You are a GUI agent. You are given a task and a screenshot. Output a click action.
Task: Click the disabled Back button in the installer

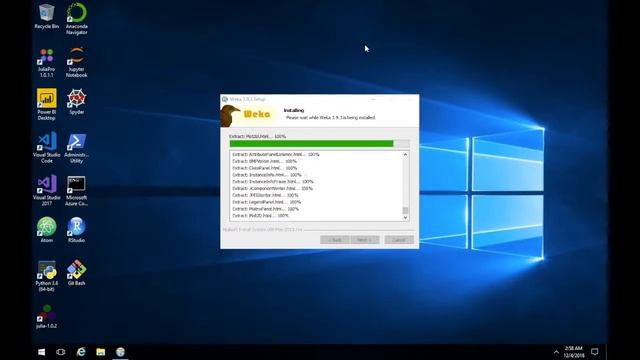tap(334, 240)
